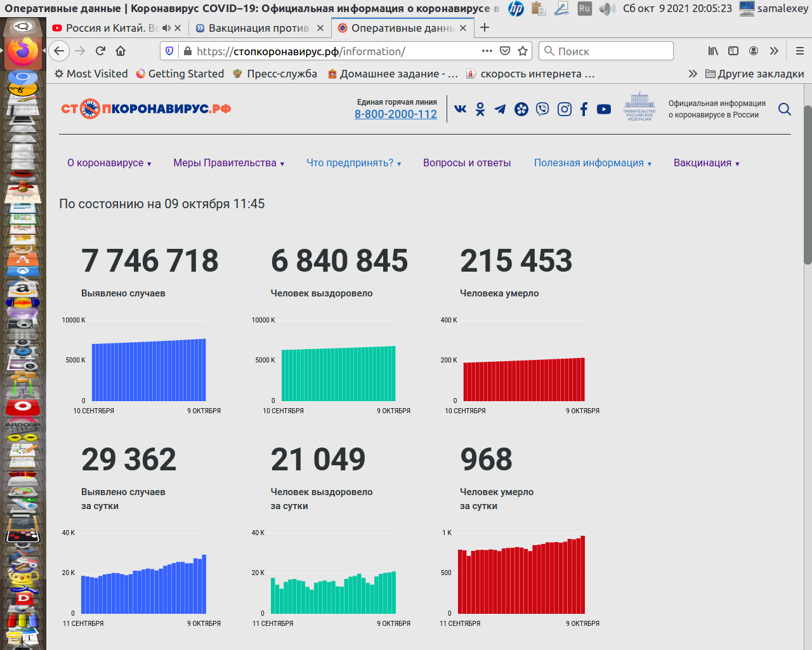Screen dimensions: 812x650
Task: Open Firefox account icon
Action: pos(754,51)
